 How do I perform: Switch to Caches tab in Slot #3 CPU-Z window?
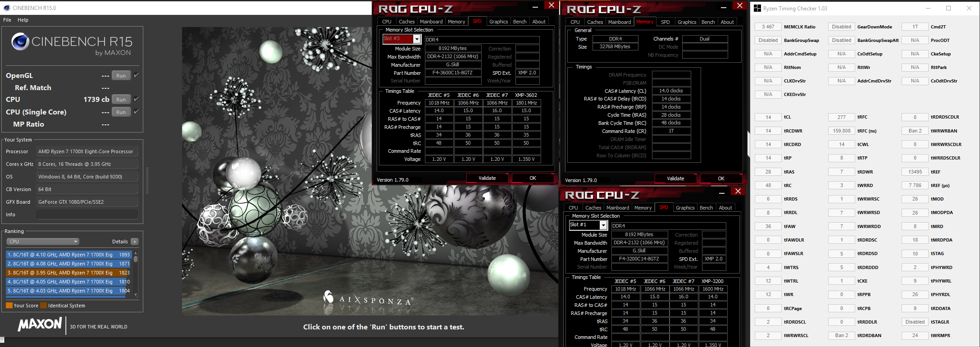click(406, 22)
